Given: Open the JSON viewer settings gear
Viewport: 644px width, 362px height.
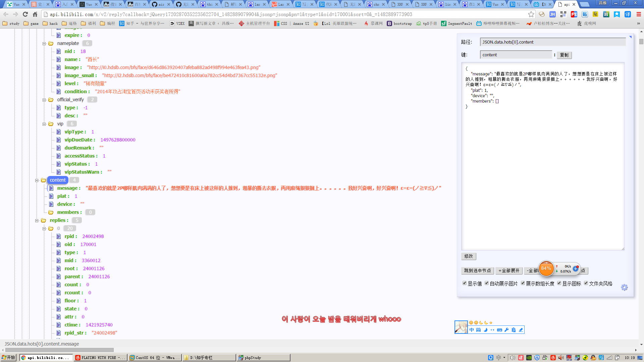Looking at the screenshot, I should tap(624, 288).
